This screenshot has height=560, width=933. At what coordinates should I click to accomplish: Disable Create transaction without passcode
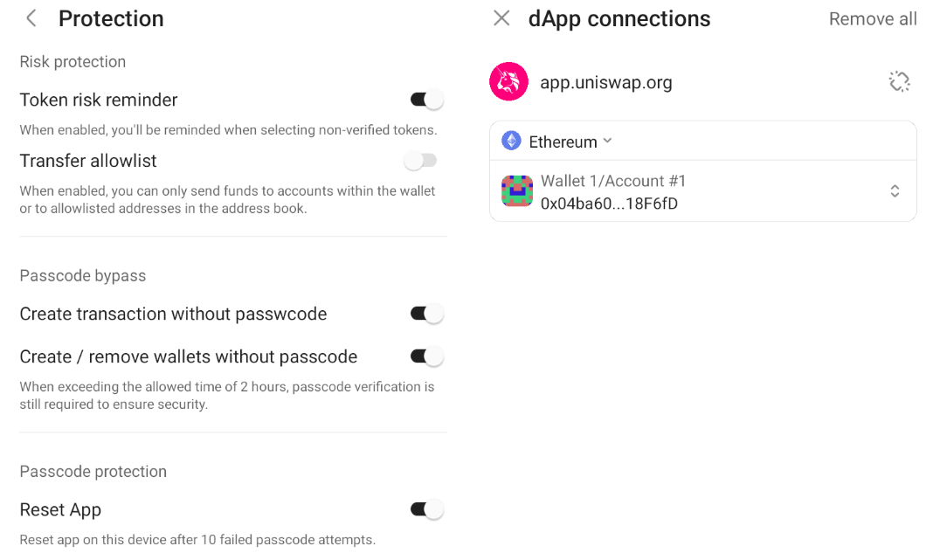(x=426, y=314)
